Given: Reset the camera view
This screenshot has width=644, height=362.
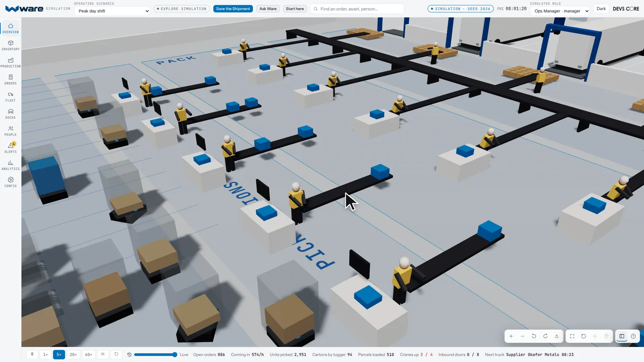Looking at the screenshot, I should coord(584,336).
